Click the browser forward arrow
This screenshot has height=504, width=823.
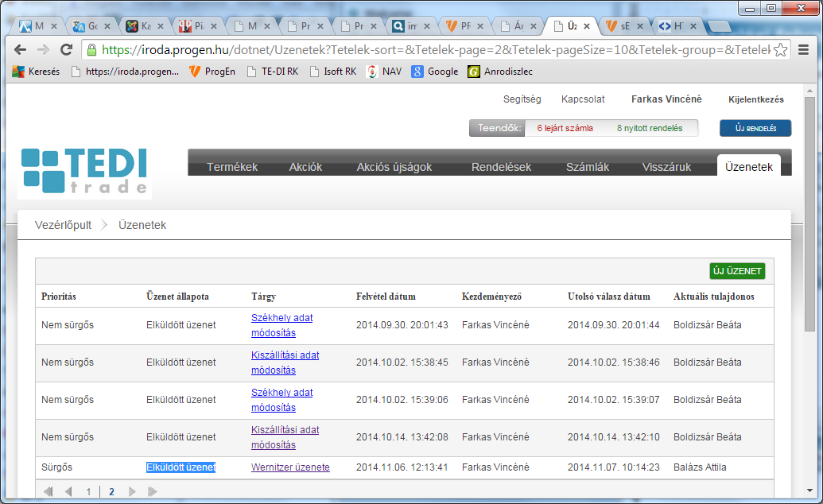pyautogui.click(x=43, y=50)
